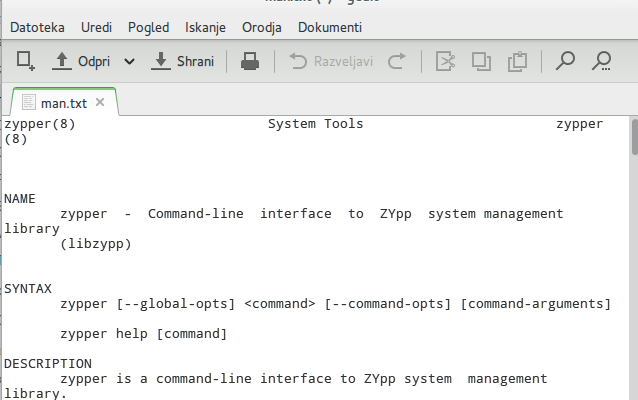Open the Uredi menu
Image resolution: width=638 pixels, height=400 pixels.
(x=96, y=27)
